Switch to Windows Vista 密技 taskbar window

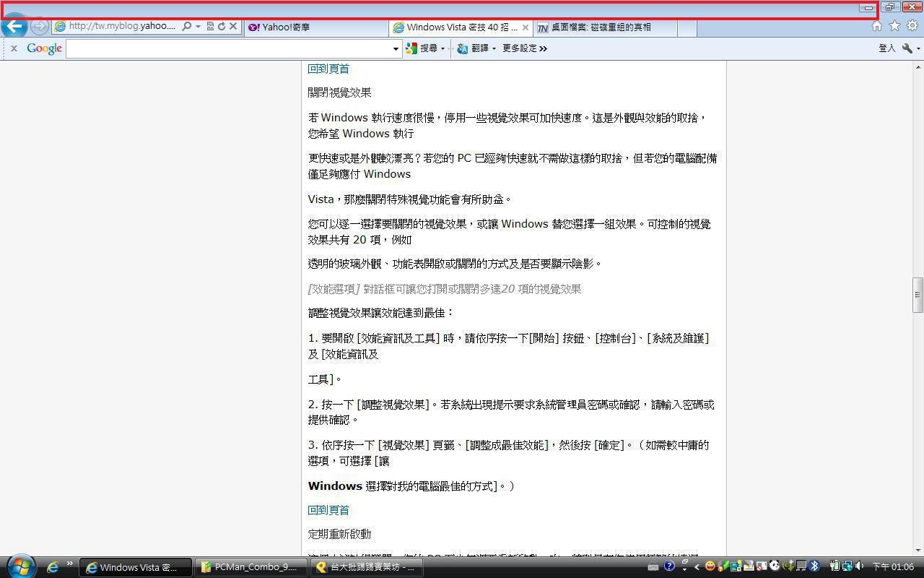(x=136, y=567)
